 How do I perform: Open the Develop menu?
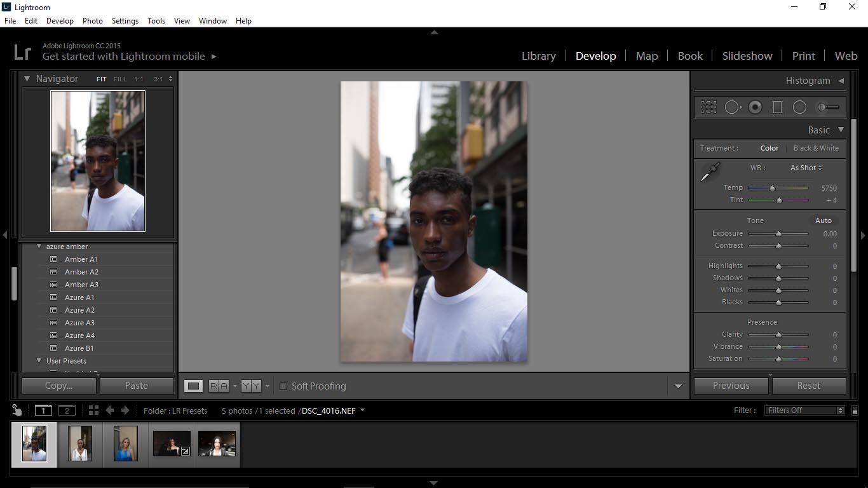coord(60,21)
